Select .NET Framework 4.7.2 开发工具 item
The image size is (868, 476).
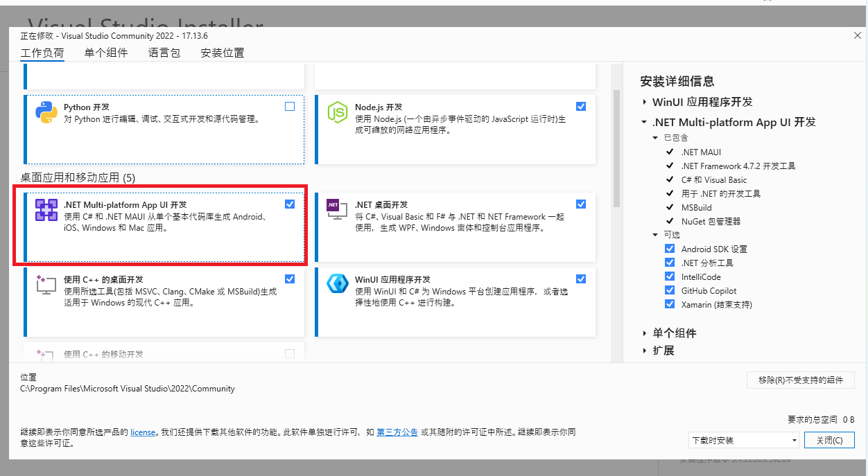[x=738, y=166]
